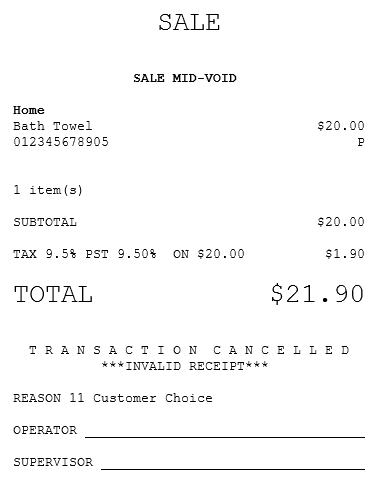Click the INVALID RECEIPT notice
Image resolution: width=386 pixels, height=489 pixels.
[185, 366]
